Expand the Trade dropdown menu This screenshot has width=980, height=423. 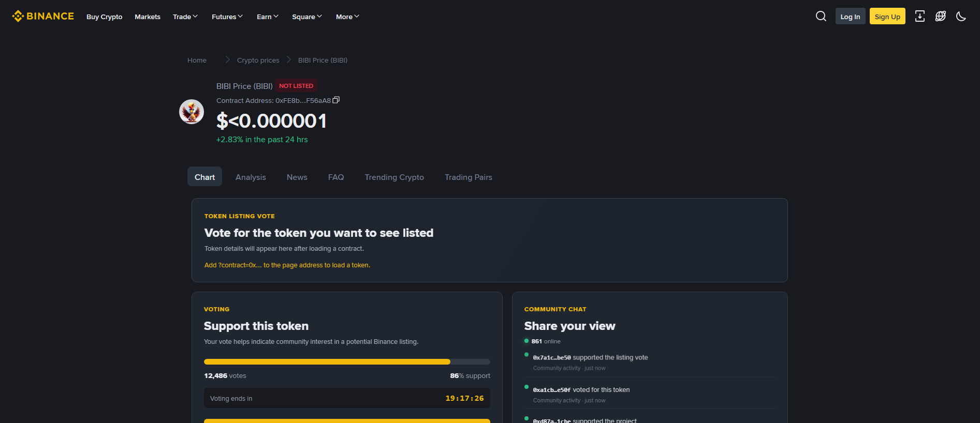tap(185, 17)
